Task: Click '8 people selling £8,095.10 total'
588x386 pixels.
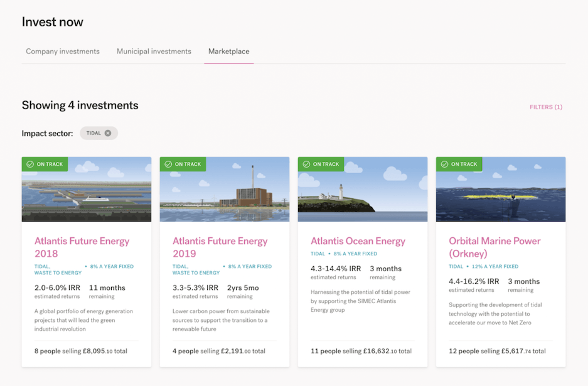Action: click(x=80, y=351)
